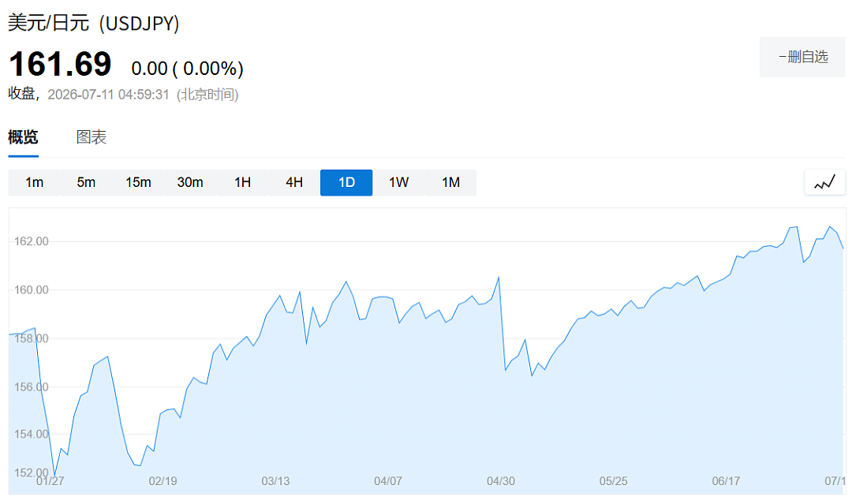Select the 1m timeframe

(x=34, y=182)
